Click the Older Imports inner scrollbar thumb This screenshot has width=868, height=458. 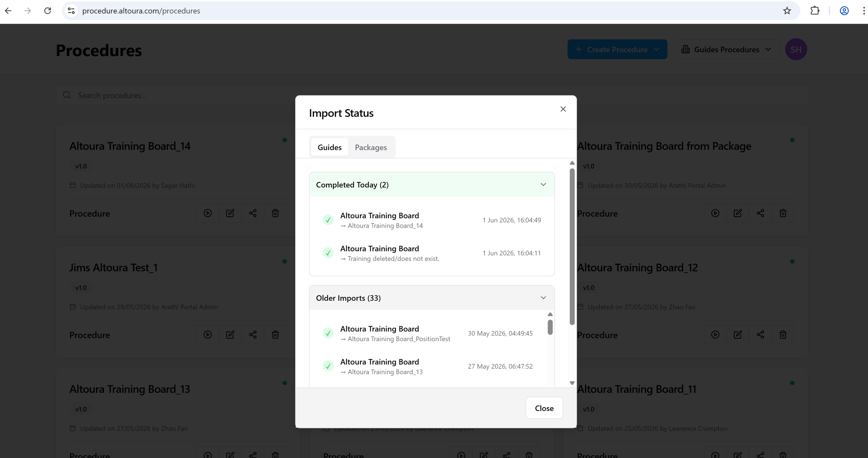coord(550,327)
